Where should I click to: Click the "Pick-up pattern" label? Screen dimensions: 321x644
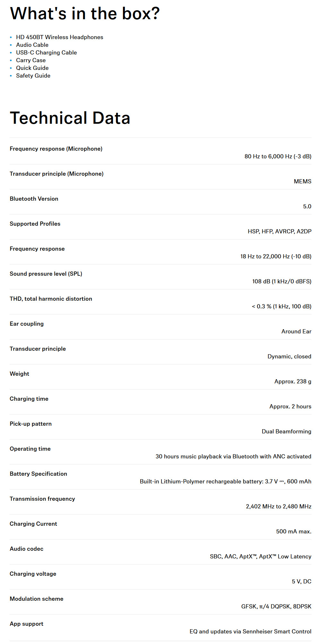(x=30, y=424)
